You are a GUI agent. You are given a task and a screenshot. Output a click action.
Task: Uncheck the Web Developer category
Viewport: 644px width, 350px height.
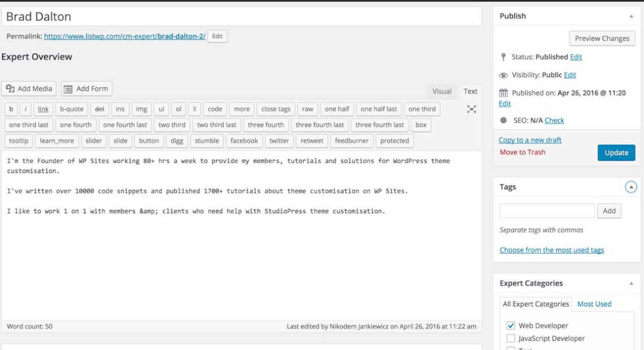[510, 326]
